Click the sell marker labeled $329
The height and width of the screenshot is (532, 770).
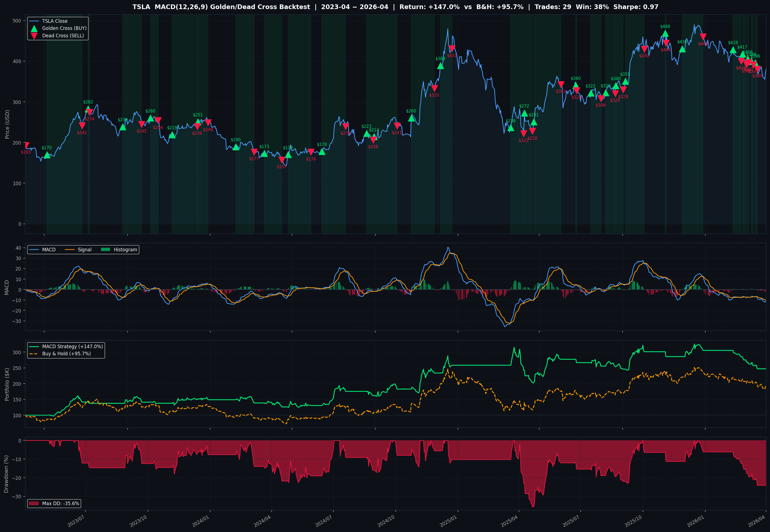click(623, 90)
